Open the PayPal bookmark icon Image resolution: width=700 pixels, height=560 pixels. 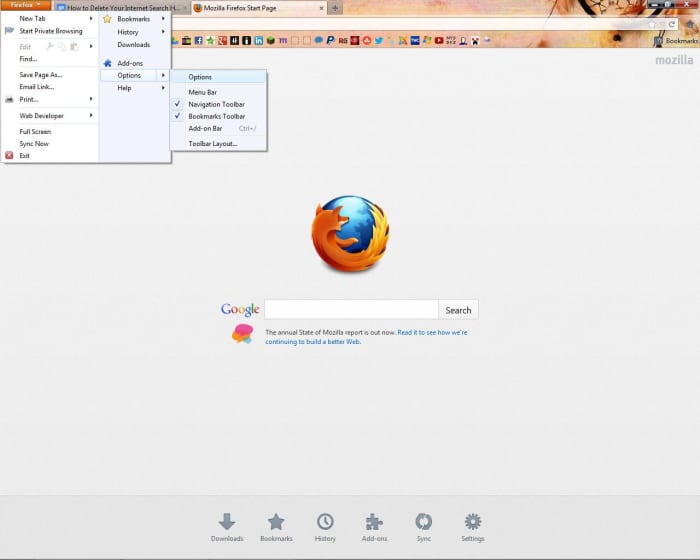click(330, 41)
